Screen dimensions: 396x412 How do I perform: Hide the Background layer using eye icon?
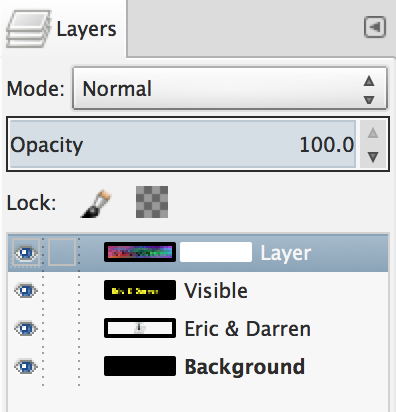(x=26, y=367)
